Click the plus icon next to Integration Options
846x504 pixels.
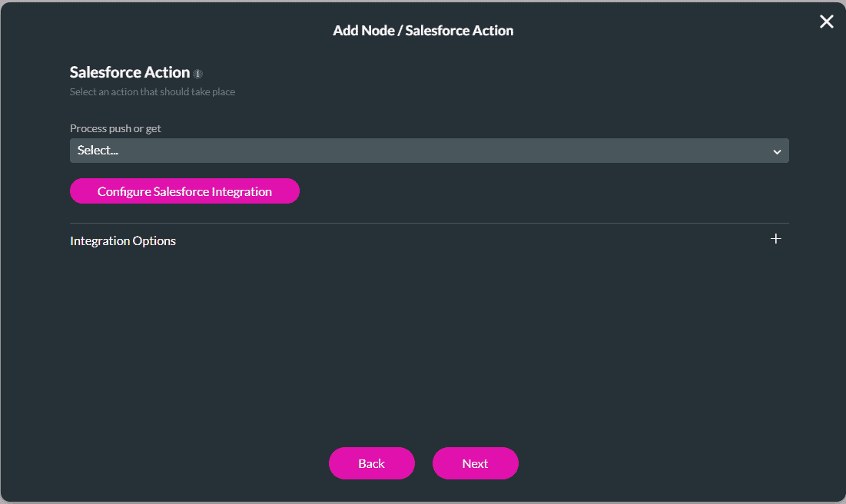coord(776,239)
